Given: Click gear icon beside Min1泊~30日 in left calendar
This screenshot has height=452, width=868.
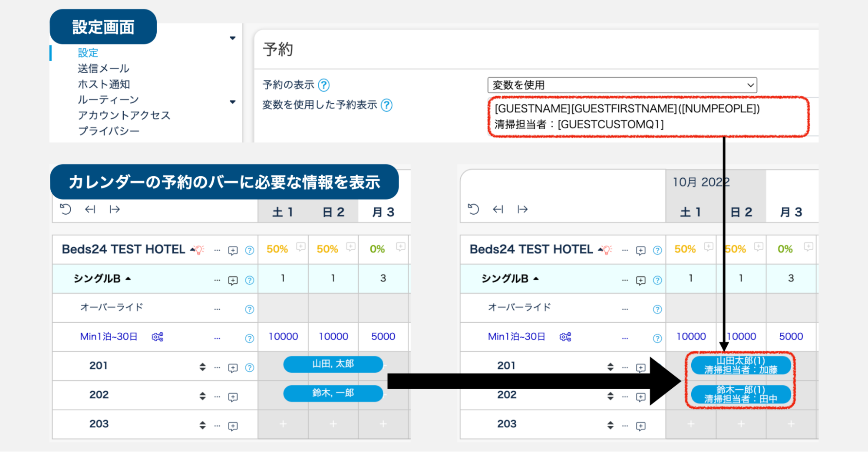Looking at the screenshot, I should coord(157,337).
